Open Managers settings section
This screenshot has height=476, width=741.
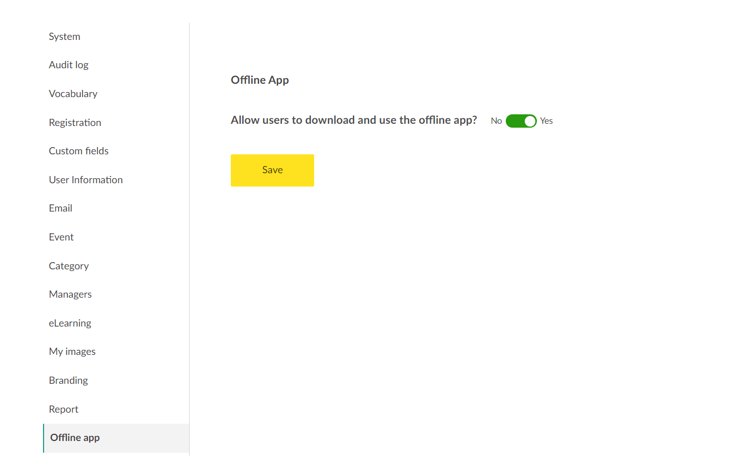(x=70, y=294)
